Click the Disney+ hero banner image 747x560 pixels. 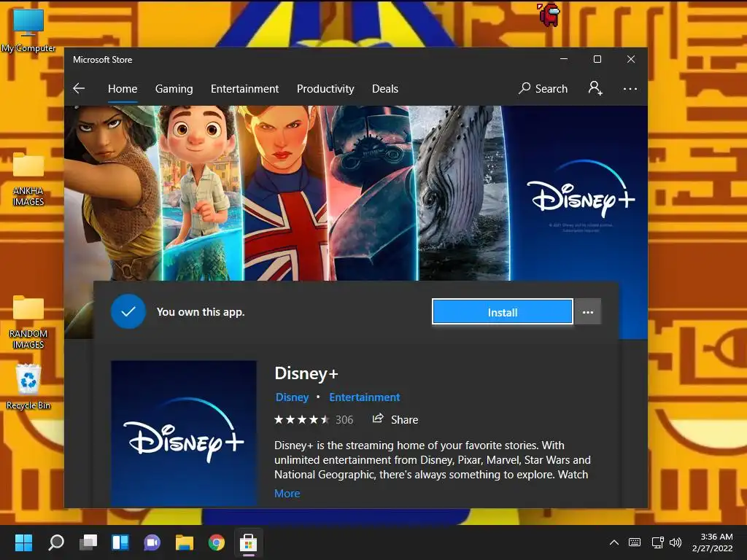pos(356,192)
